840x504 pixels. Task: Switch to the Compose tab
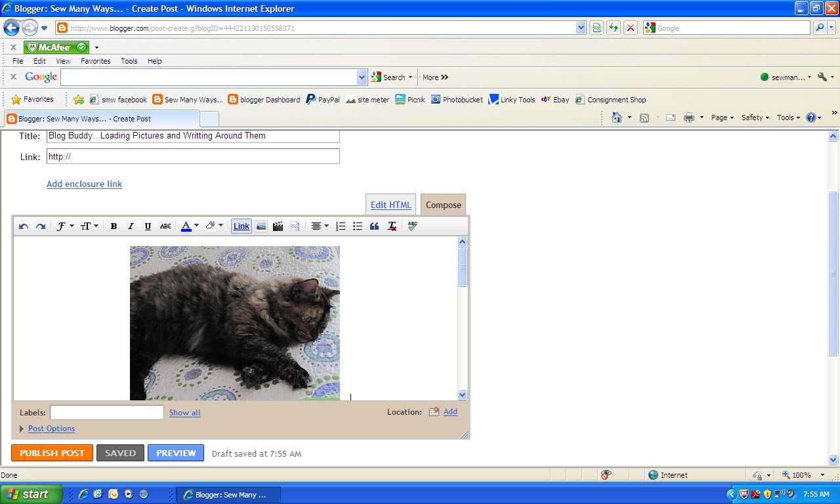(443, 205)
